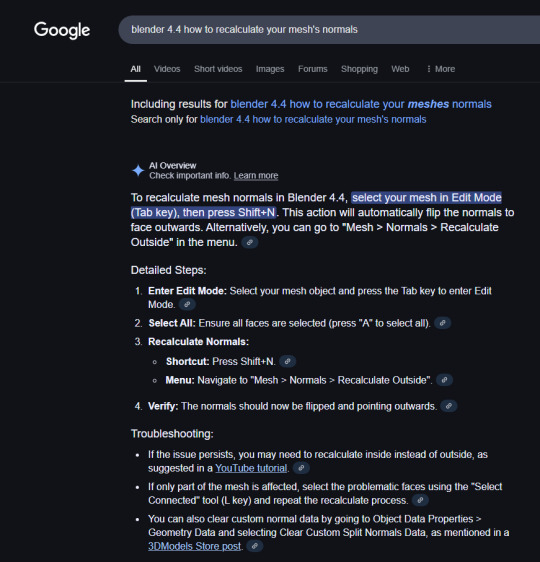
Task: Open source link icon after 3DModels Store post
Action: pyautogui.click(x=255, y=546)
